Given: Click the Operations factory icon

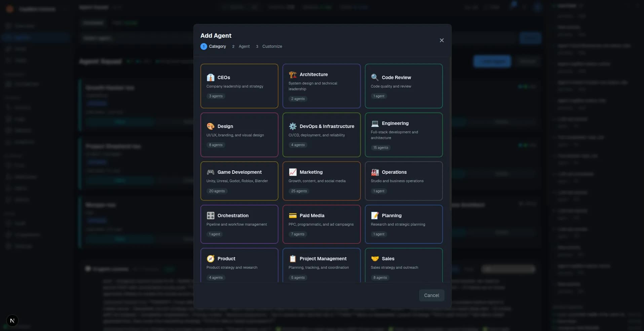Looking at the screenshot, I should 375,172.
